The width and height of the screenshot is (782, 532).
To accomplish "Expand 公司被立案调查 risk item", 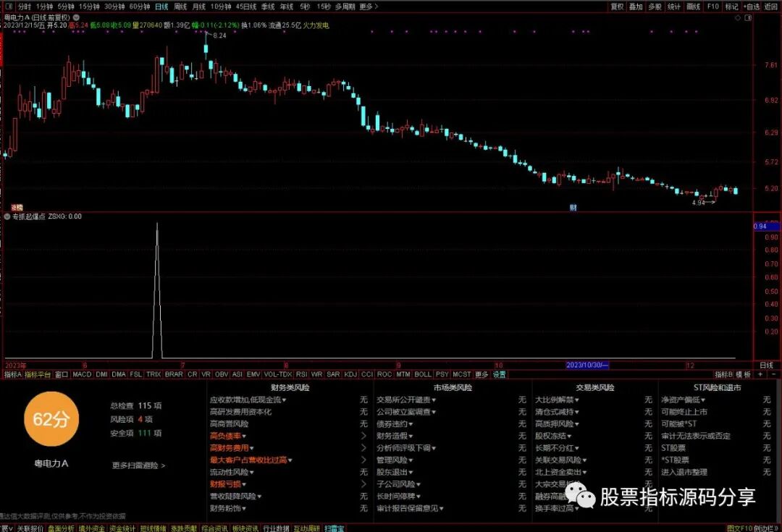I will point(406,412).
